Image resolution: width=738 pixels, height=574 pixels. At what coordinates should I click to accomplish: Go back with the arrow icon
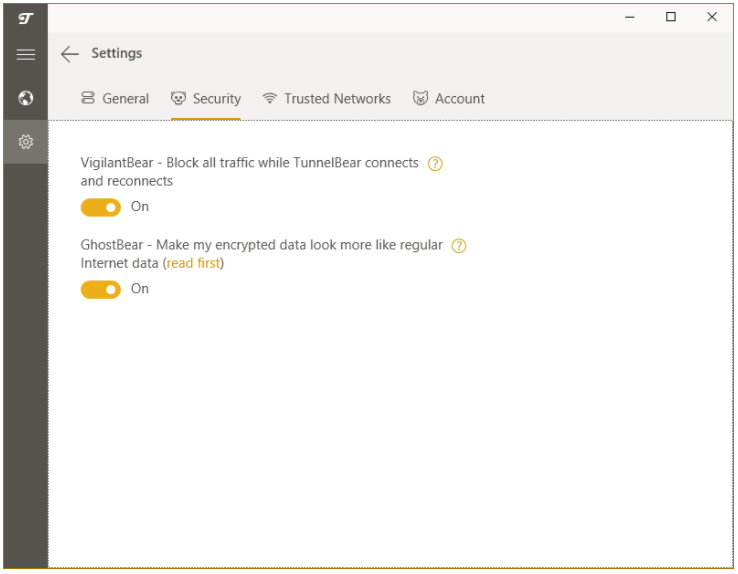pos(70,54)
